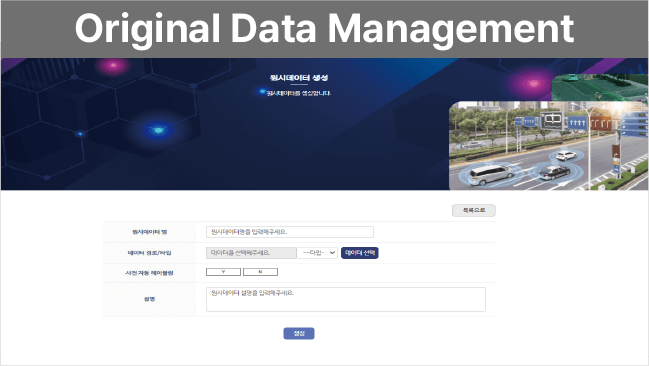649x366 pixels.
Task: Click the blue 생성 create button
Action: tap(299, 333)
